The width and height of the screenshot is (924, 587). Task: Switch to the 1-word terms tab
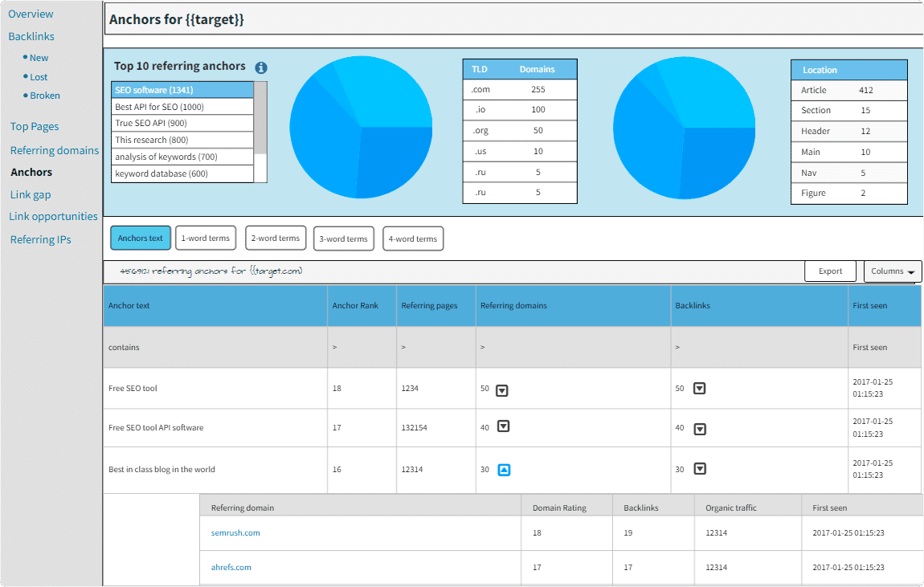[x=206, y=238]
